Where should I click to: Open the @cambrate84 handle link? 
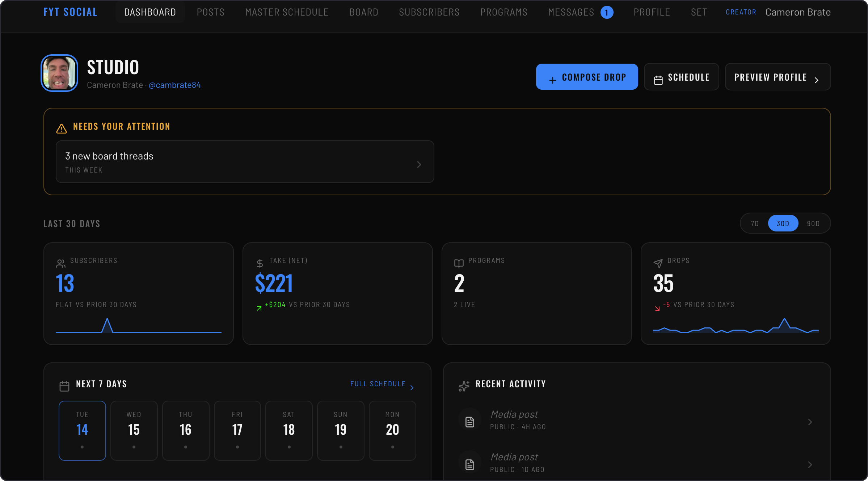[x=174, y=85]
